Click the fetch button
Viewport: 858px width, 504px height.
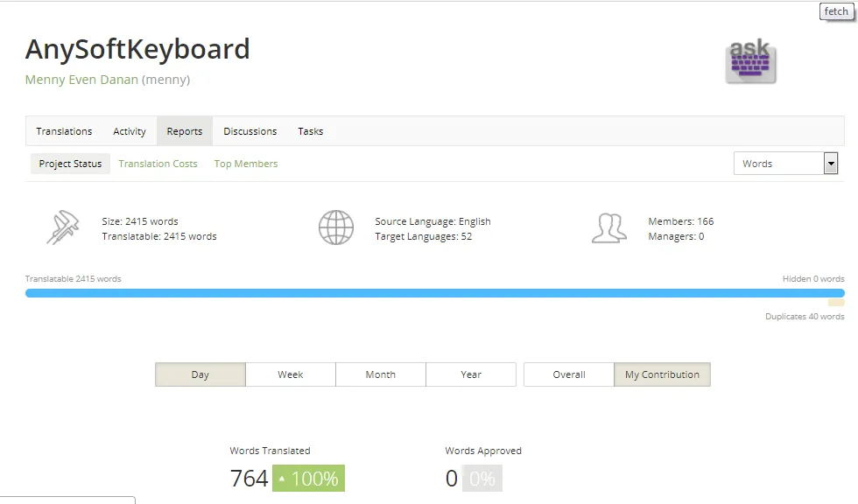pyautogui.click(x=836, y=11)
